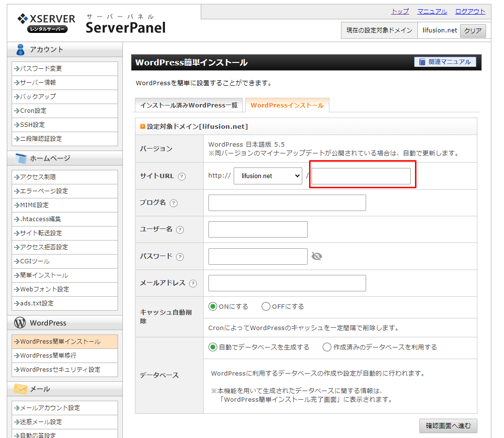
Task: Open ads.txt設定 in sidebar
Action: [x=65, y=303]
